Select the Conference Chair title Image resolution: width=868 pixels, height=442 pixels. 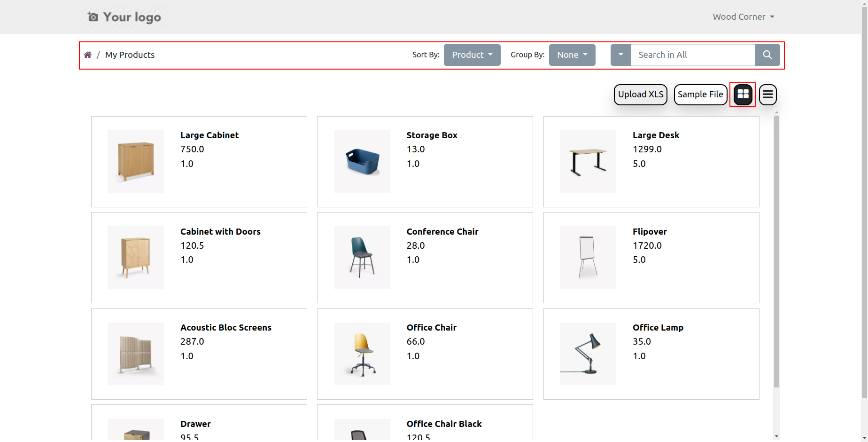tap(442, 232)
